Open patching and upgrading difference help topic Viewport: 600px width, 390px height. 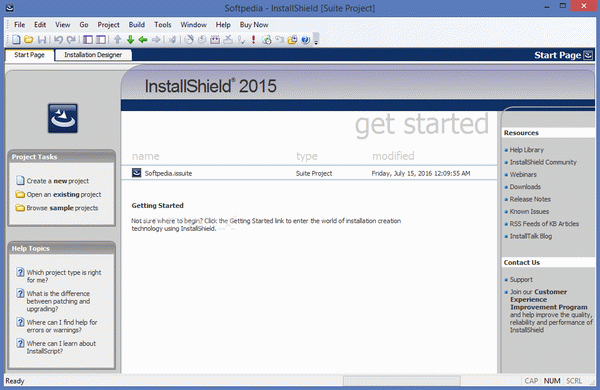coord(58,301)
